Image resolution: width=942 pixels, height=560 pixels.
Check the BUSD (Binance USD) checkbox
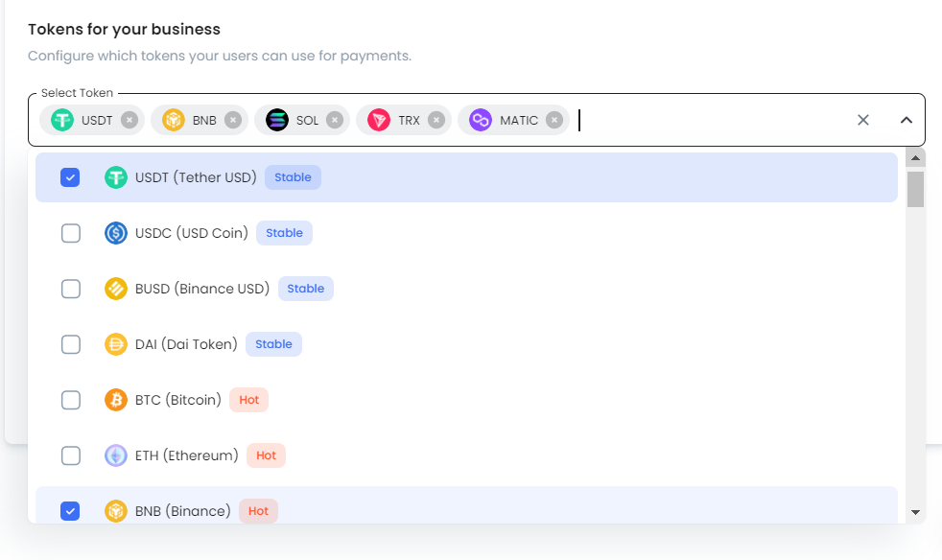71,289
